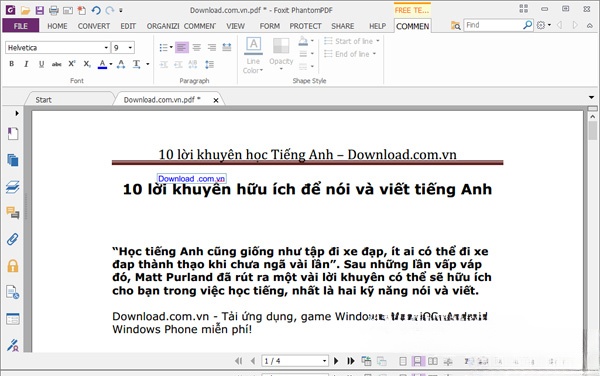Click the Open folder icon in quick access
The height and width of the screenshot is (376, 600).
point(25,10)
